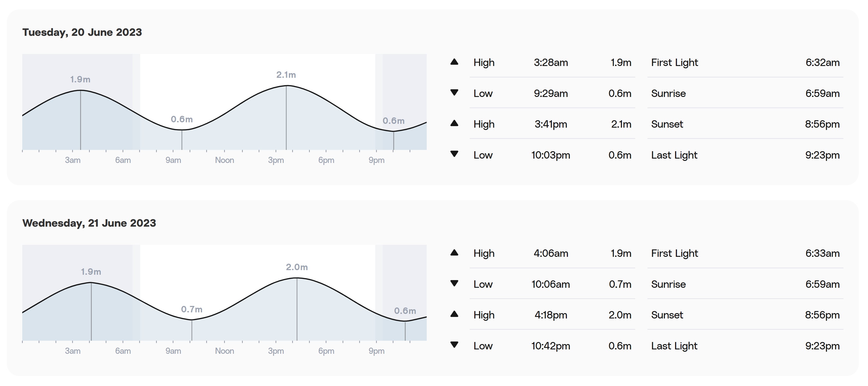868x386 pixels.
Task: Click Tuesday's First Light time 6:32am
Action: click(x=822, y=63)
